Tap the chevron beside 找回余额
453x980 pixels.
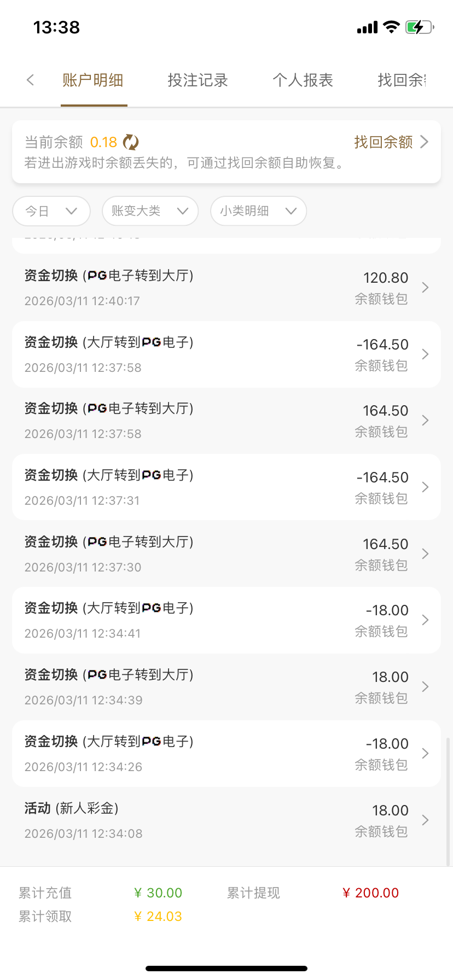(424, 142)
